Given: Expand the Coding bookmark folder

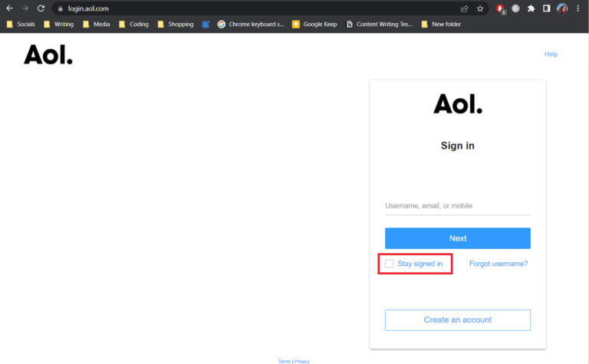Looking at the screenshot, I should [x=133, y=24].
